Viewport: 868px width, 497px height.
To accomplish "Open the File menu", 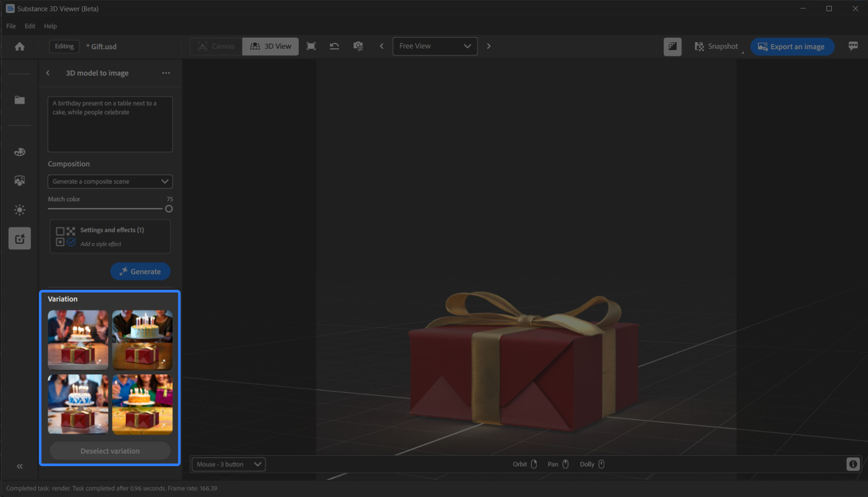I will click(11, 26).
